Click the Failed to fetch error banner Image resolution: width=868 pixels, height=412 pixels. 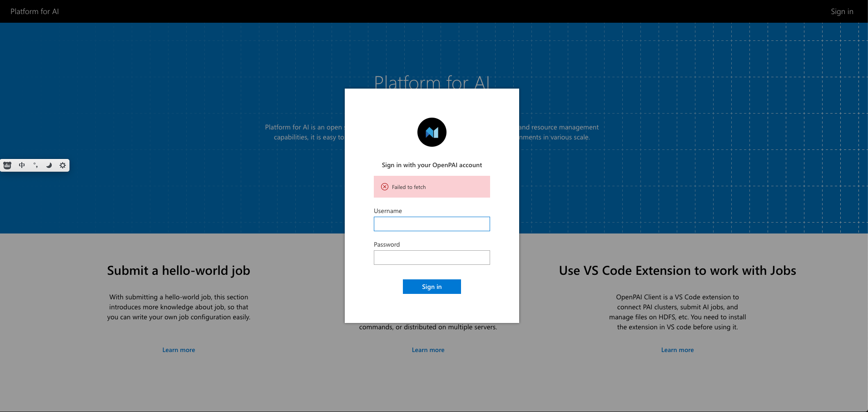point(432,187)
